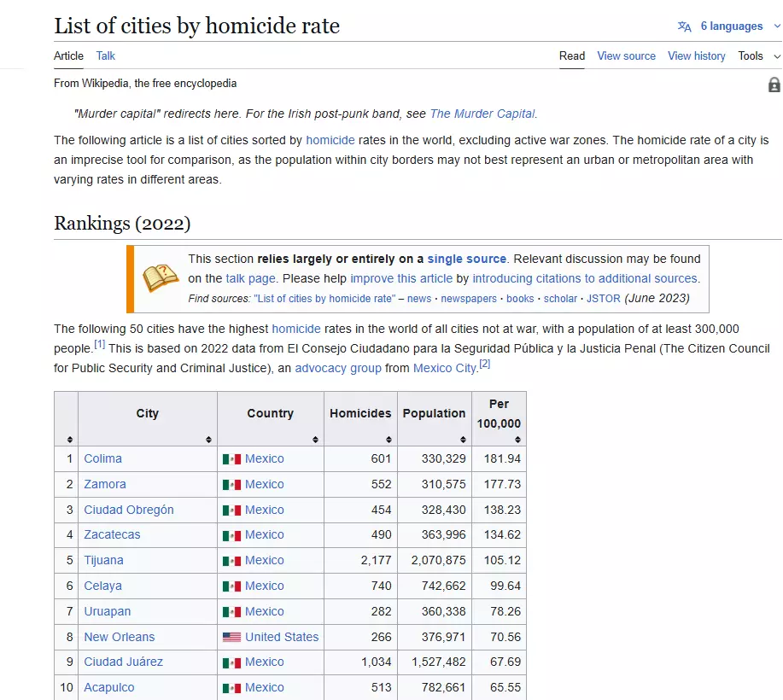783x700 pixels.
Task: Open the JSTOR find-sources link
Action: [603, 299]
